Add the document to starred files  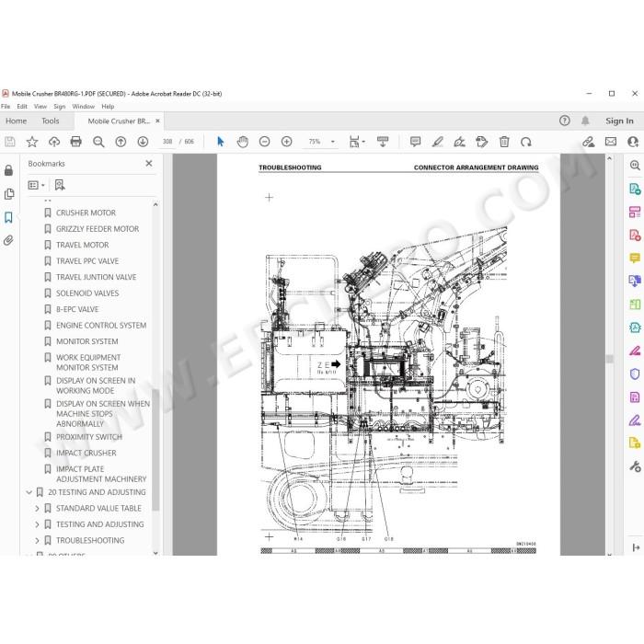click(32, 142)
